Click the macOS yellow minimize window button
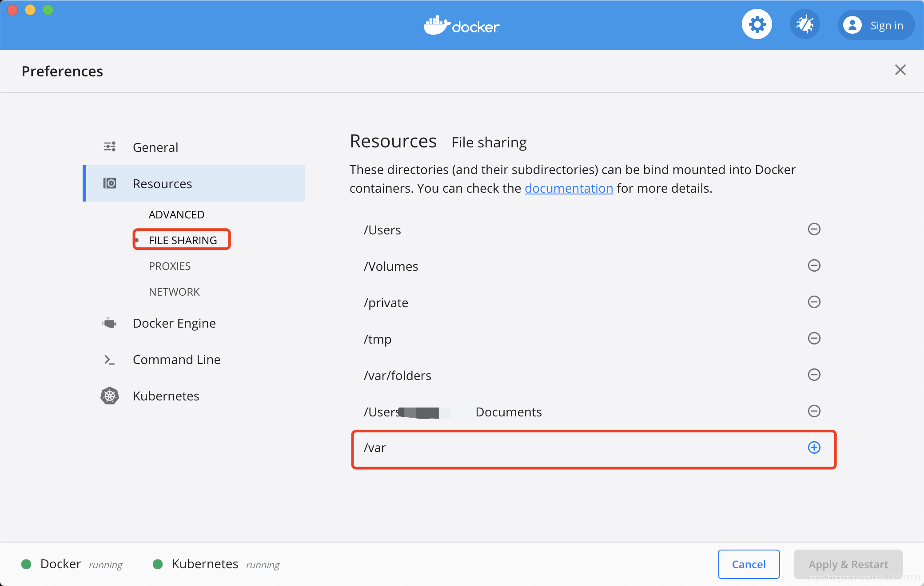Image resolution: width=924 pixels, height=586 pixels. click(30, 10)
